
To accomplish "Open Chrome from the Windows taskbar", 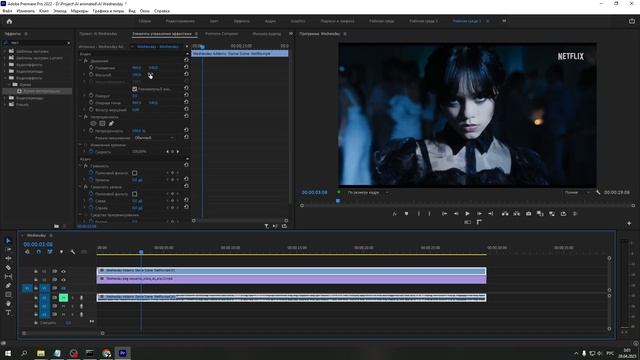I will click(x=107, y=353).
